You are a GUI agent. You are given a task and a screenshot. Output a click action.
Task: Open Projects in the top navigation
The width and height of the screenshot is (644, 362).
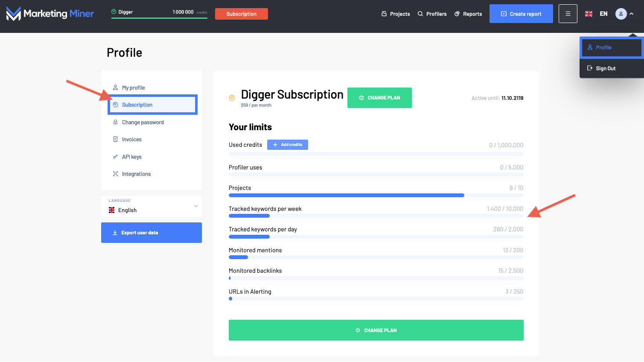tap(396, 14)
